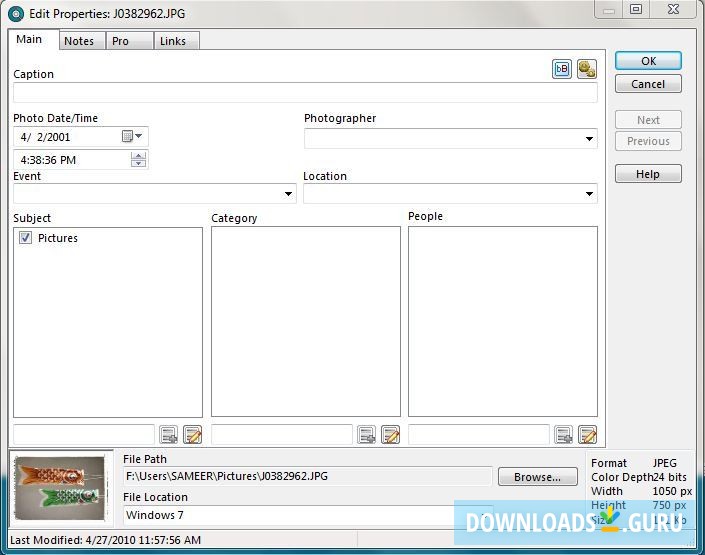The width and height of the screenshot is (705, 555).
Task: Click the edit pencil icon under Category
Action: point(390,434)
